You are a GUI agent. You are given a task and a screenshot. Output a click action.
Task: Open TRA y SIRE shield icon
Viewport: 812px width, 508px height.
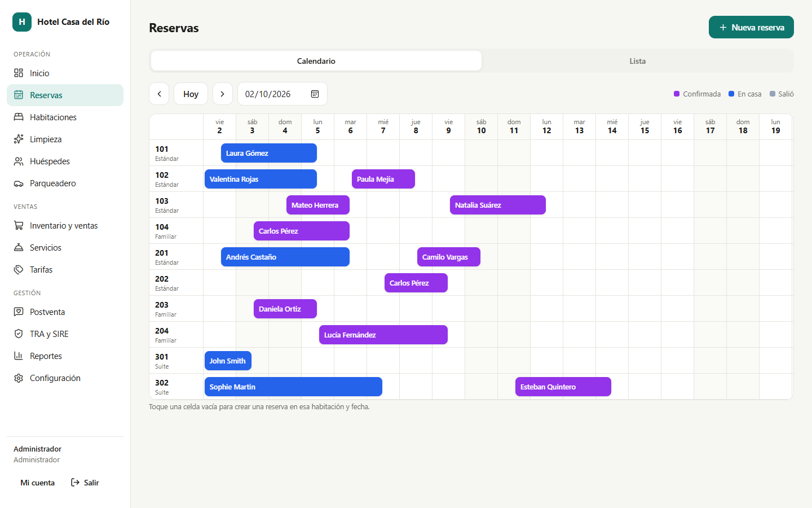pos(19,334)
